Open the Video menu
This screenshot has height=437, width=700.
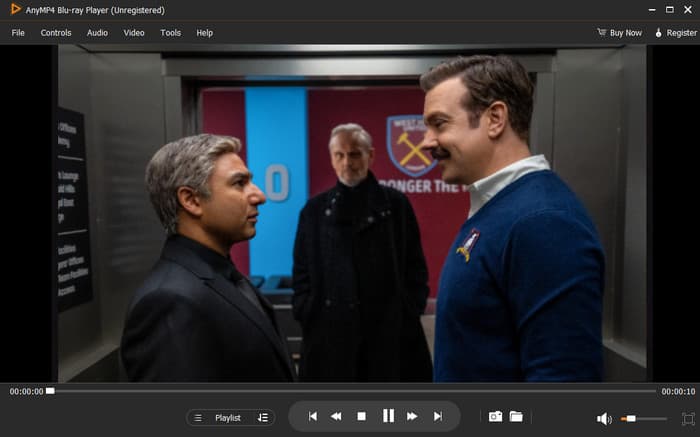pos(134,33)
